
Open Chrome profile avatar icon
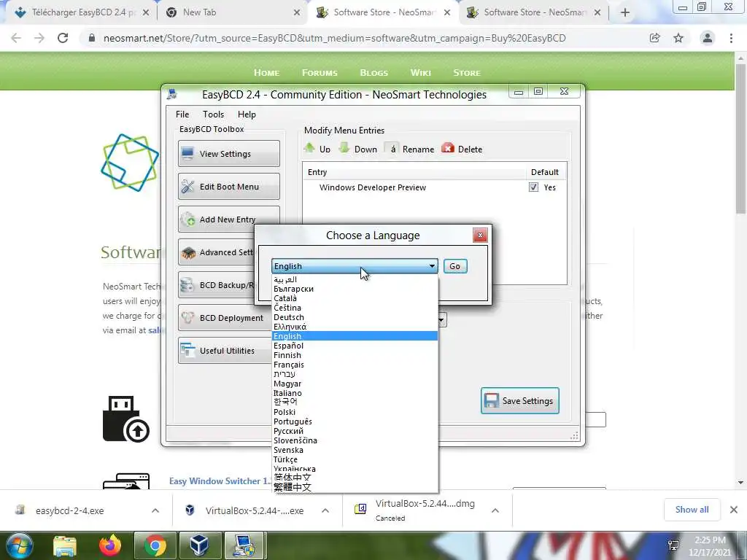[x=708, y=38]
